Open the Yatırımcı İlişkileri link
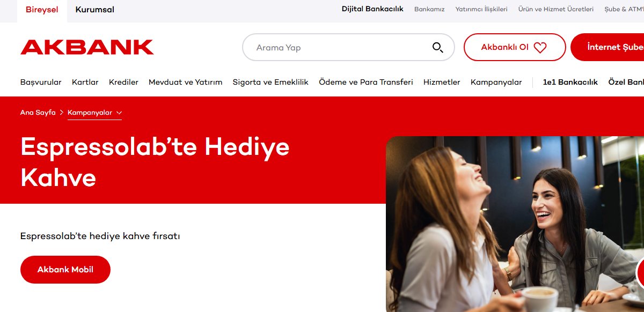 pyautogui.click(x=481, y=9)
